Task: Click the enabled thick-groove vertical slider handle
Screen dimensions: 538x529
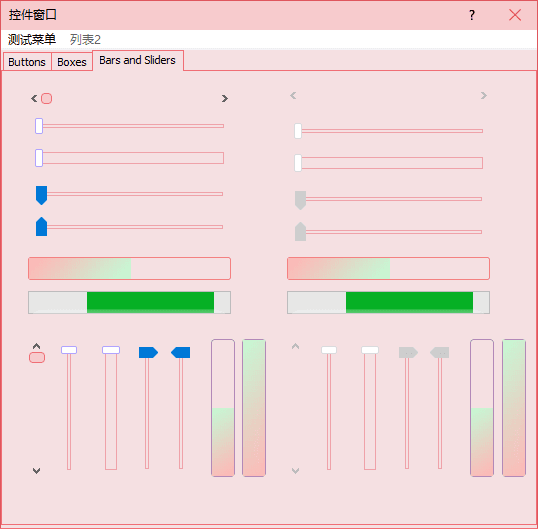Action: click(x=111, y=350)
